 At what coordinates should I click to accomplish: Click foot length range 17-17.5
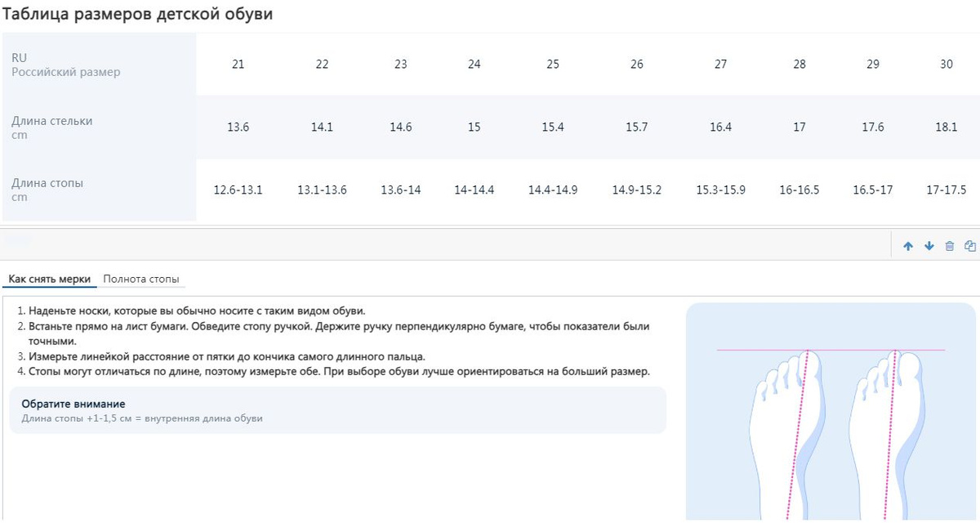[x=947, y=190]
